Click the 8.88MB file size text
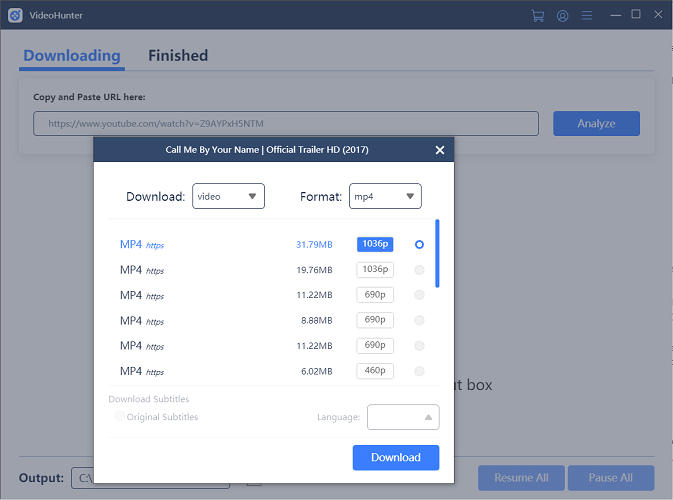This screenshot has width=673, height=500. pos(317,321)
